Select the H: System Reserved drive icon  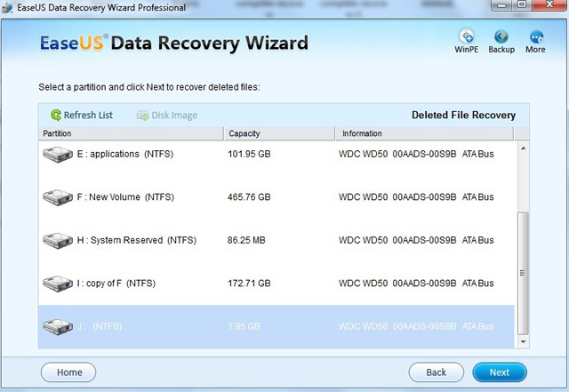coord(58,240)
